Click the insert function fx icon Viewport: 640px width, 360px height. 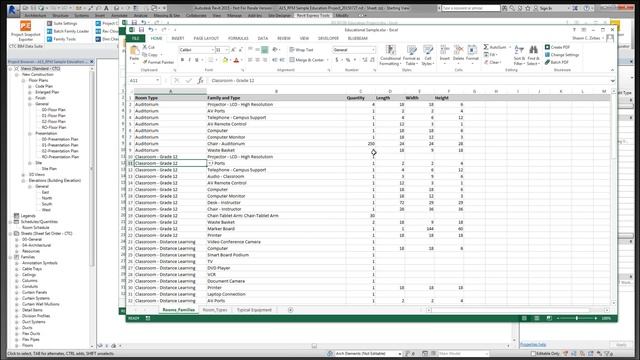click(200, 81)
